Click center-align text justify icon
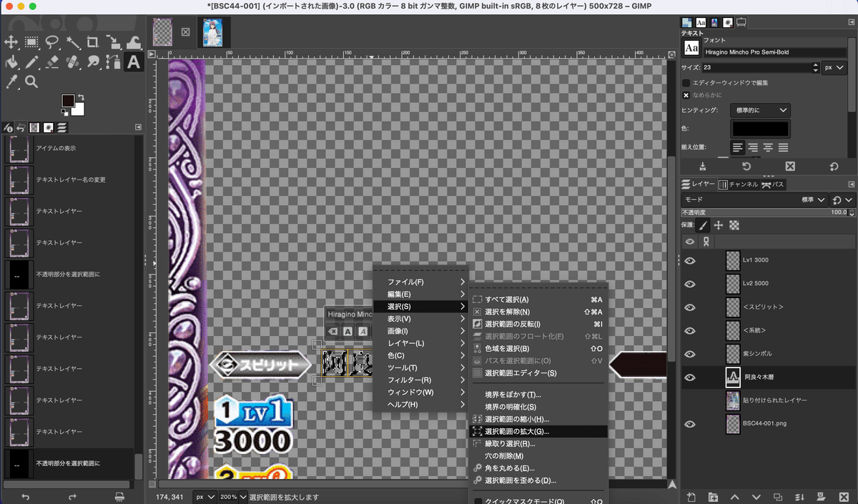 coord(768,147)
